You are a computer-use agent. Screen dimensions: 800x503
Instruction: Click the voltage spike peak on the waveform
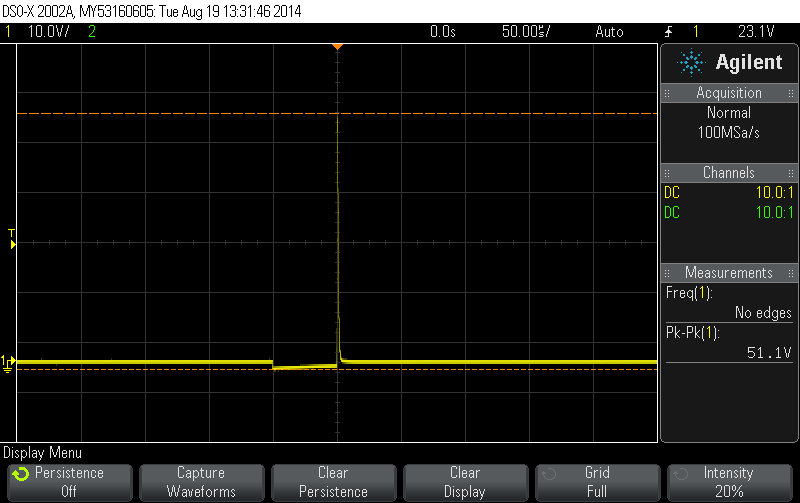click(337, 118)
